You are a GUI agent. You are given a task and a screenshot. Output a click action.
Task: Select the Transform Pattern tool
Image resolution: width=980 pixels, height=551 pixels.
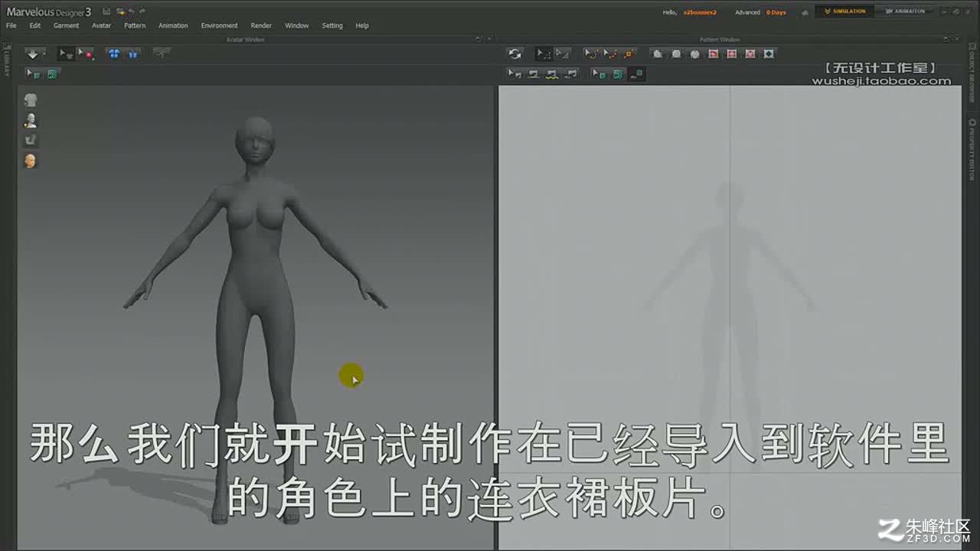click(563, 54)
